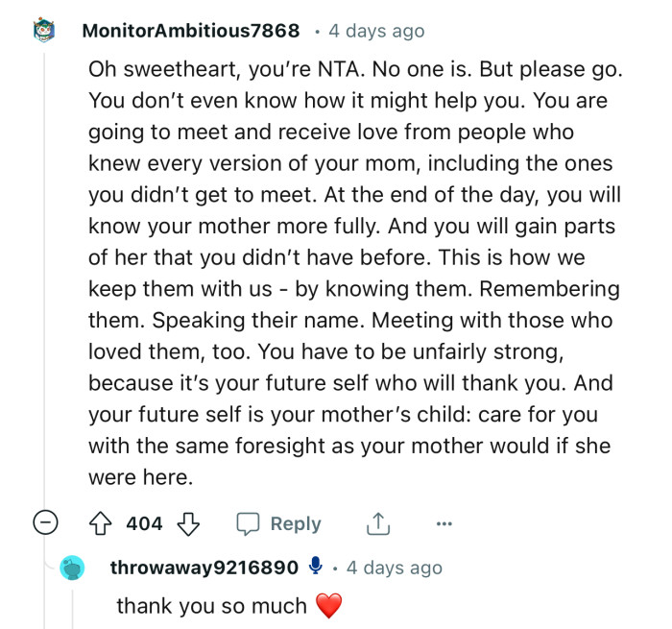Click the 404 vote count

click(144, 523)
